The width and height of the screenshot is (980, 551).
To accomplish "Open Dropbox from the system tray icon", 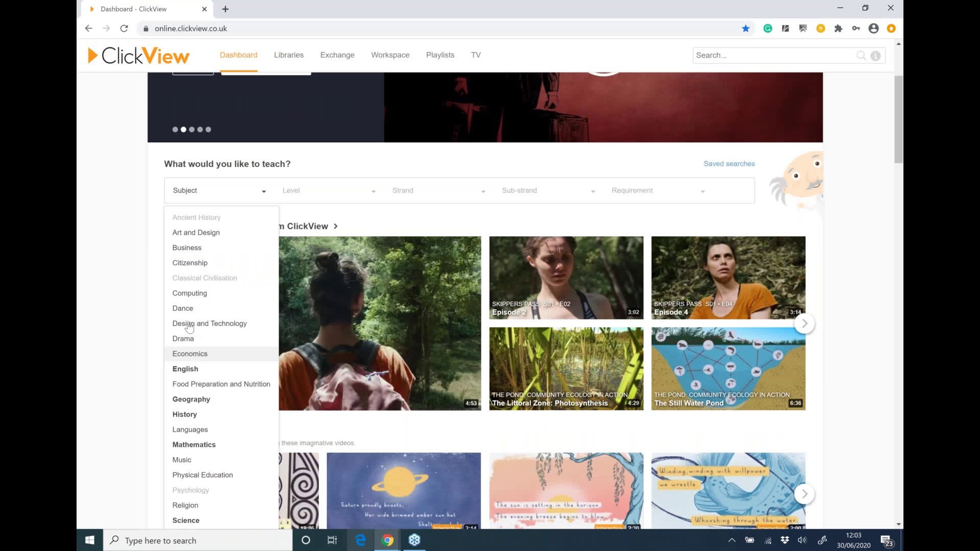I will click(x=785, y=540).
